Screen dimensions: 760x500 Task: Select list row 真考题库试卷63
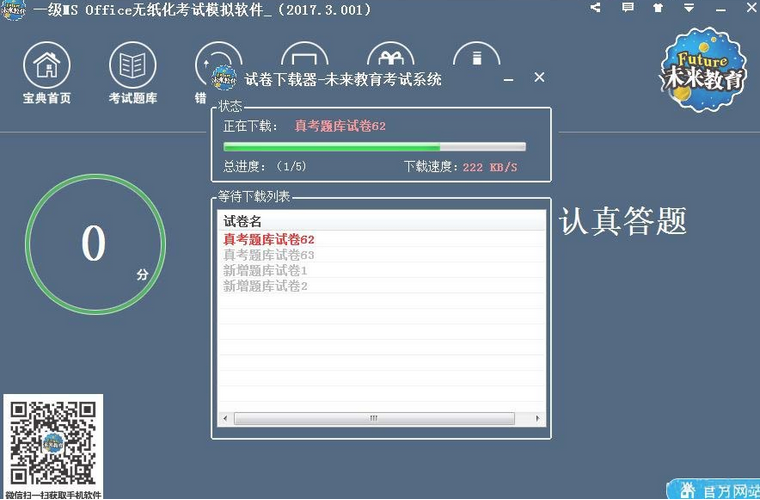click(x=381, y=255)
